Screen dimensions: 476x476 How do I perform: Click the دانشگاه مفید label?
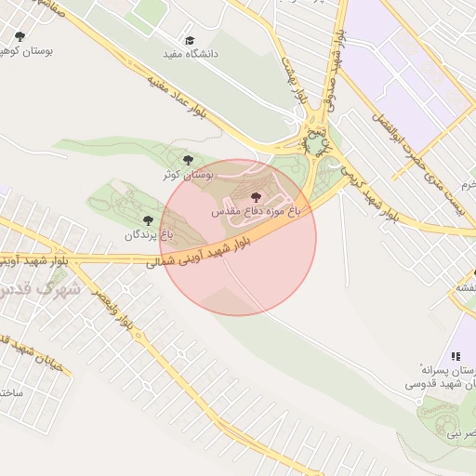[191, 54]
